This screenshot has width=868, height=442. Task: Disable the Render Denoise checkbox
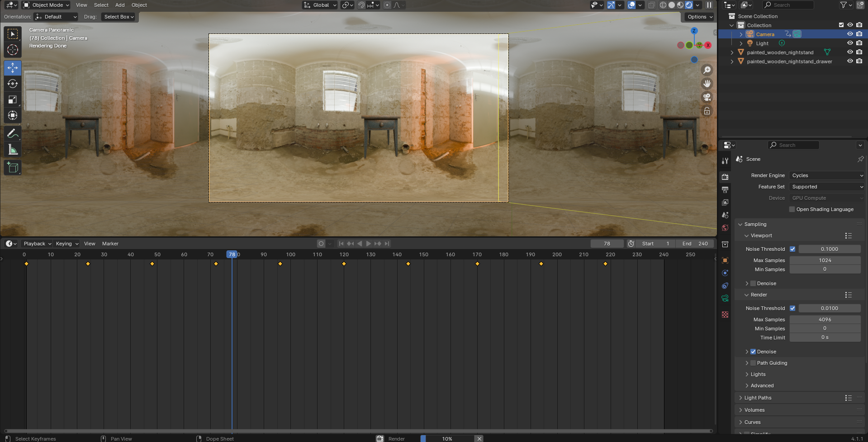point(753,352)
